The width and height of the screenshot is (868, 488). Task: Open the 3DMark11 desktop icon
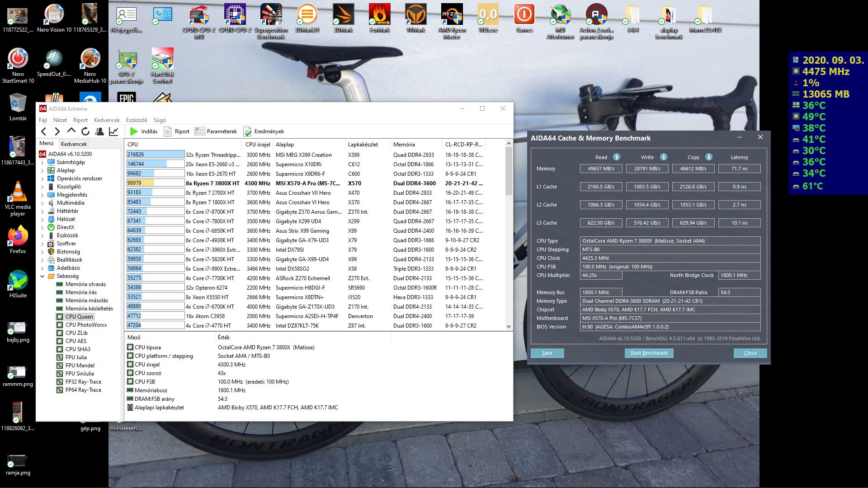[x=307, y=18]
